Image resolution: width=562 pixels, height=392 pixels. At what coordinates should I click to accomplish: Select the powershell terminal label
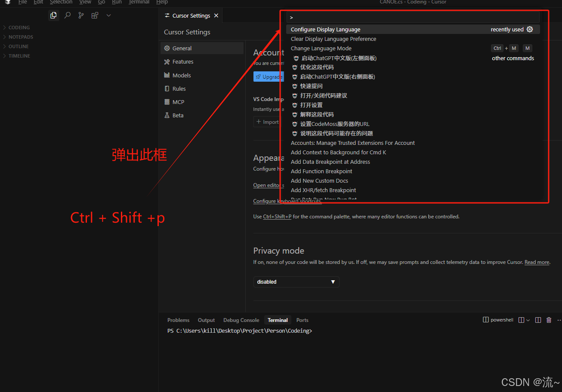pos(498,320)
